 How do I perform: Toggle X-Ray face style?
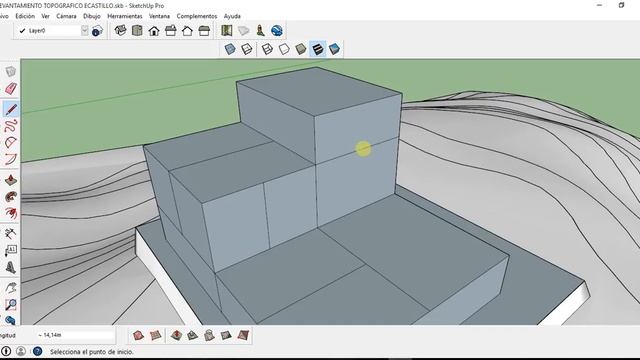click(230, 49)
